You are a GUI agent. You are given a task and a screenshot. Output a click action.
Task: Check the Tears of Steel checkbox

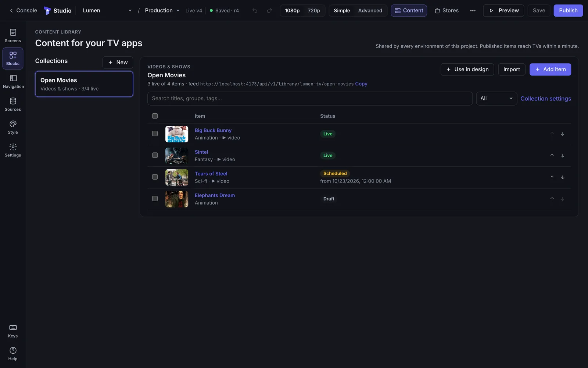click(x=155, y=177)
